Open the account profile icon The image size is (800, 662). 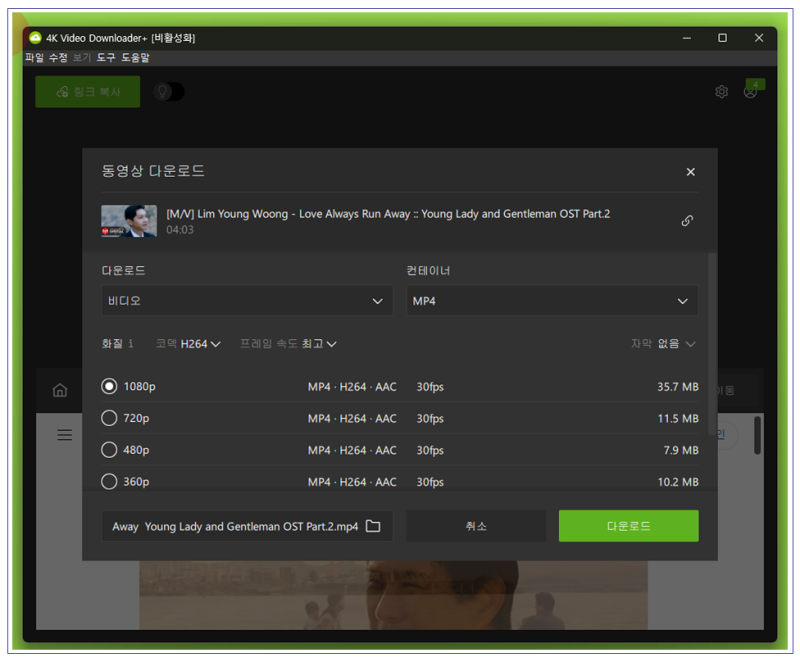pyautogui.click(x=750, y=92)
